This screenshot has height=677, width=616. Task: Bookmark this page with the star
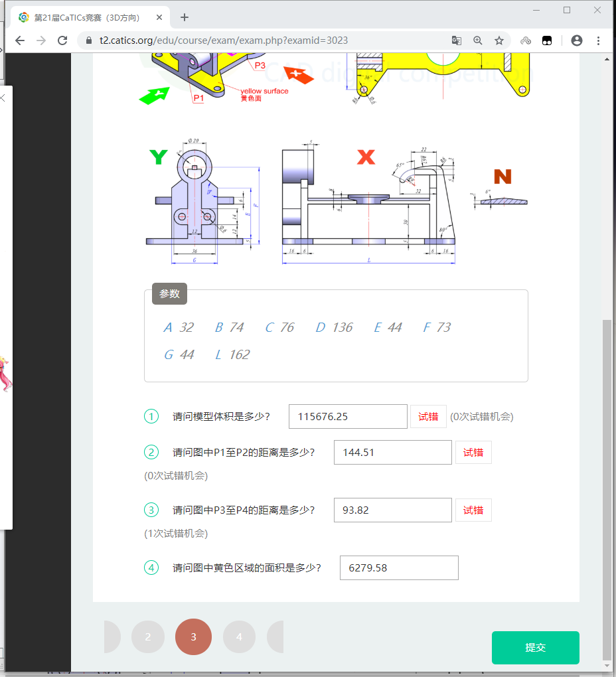point(499,40)
